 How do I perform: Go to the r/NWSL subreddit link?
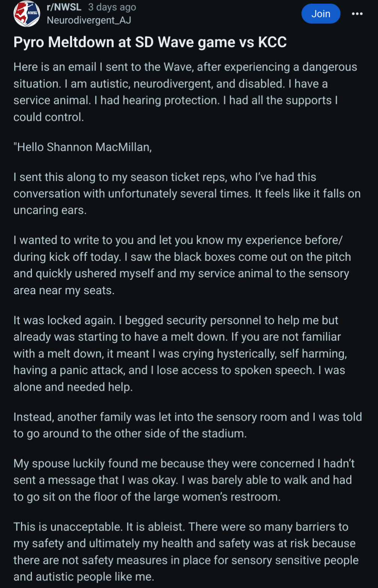64,7
